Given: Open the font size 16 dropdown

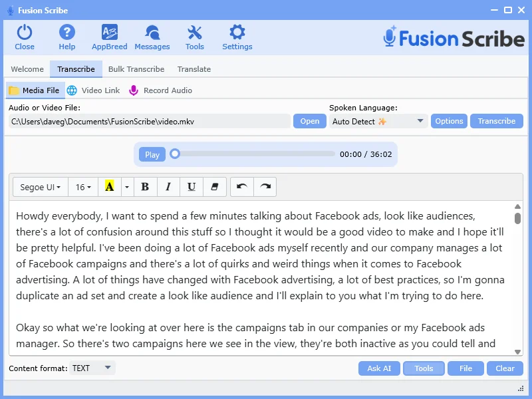Looking at the screenshot, I should (83, 187).
